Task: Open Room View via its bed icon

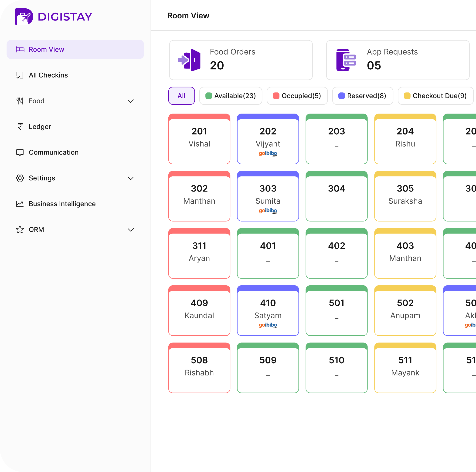Action: [x=20, y=49]
